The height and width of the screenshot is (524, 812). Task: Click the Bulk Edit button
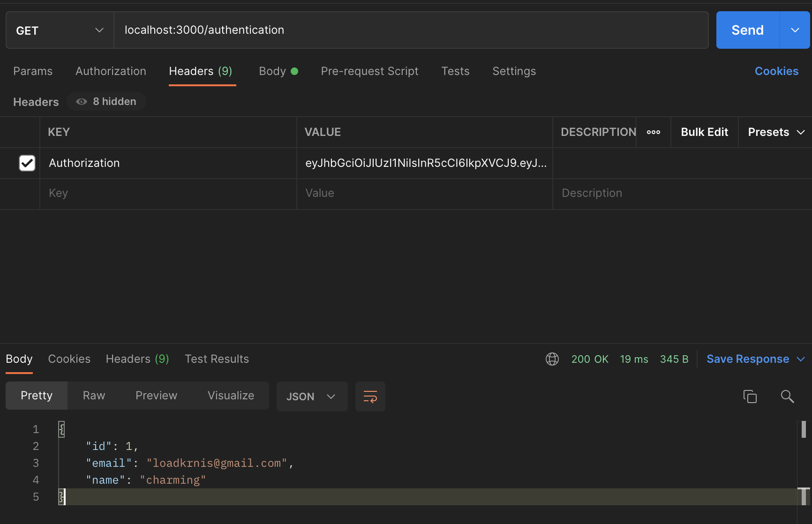click(x=705, y=132)
